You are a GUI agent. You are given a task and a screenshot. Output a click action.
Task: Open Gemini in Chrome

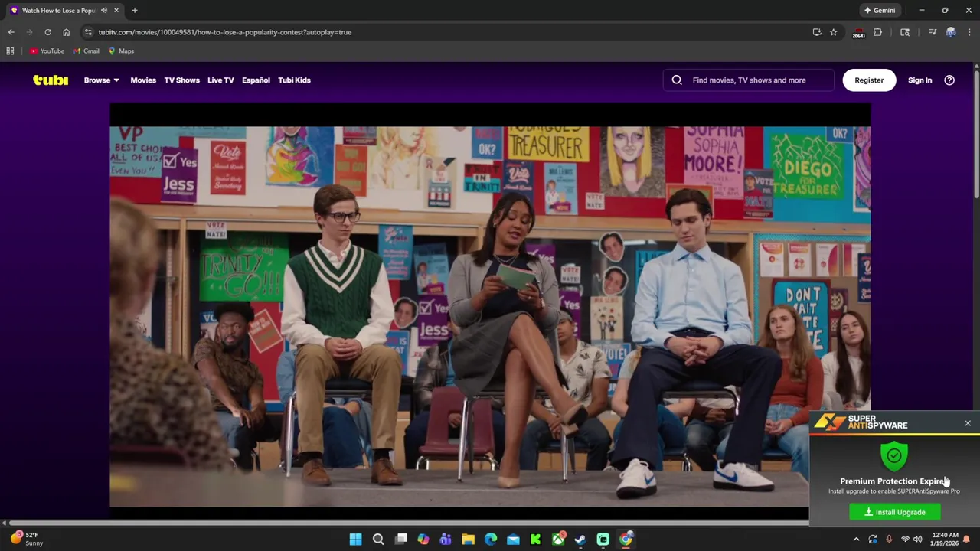(x=880, y=11)
